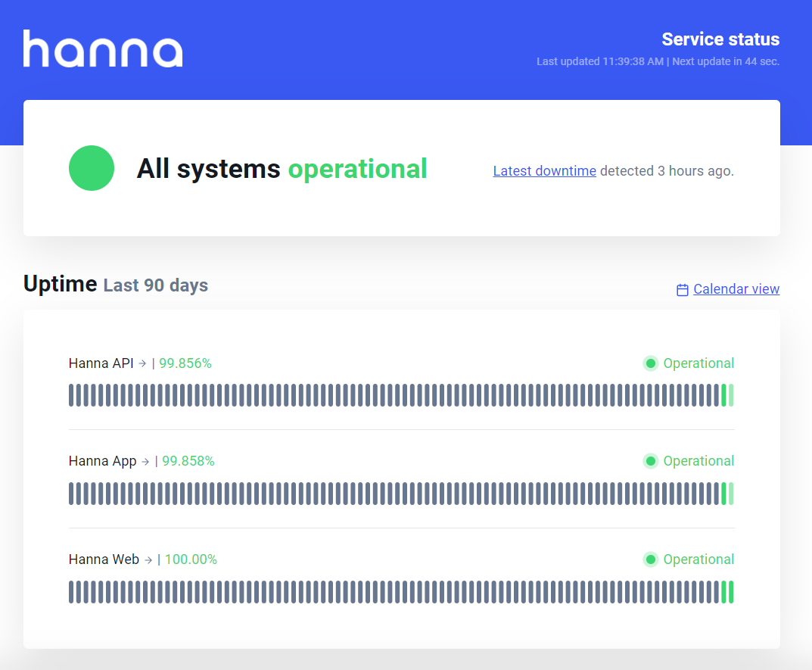Click Hanna Web green Operational status dot

[x=651, y=559]
